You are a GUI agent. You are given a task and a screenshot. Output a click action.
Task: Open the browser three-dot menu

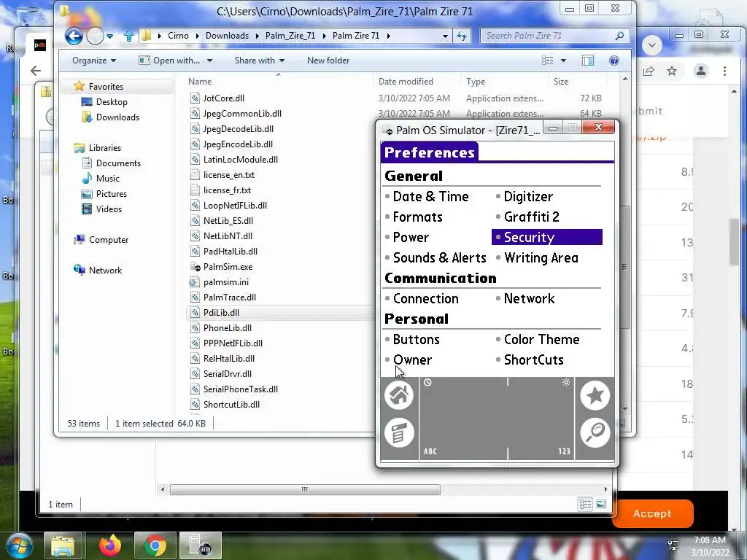pyautogui.click(x=724, y=71)
